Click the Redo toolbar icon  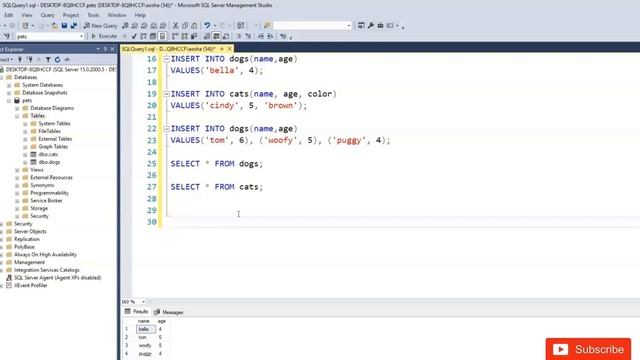(x=222, y=25)
